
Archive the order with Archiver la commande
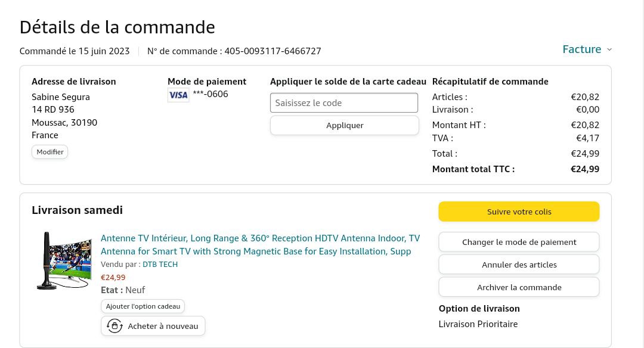click(x=519, y=287)
